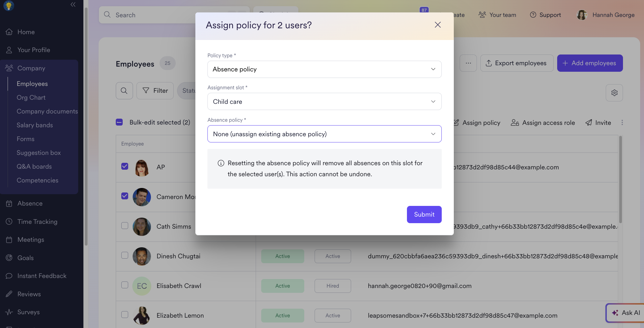
Task: Open the three-dots more options button
Action: click(x=468, y=63)
